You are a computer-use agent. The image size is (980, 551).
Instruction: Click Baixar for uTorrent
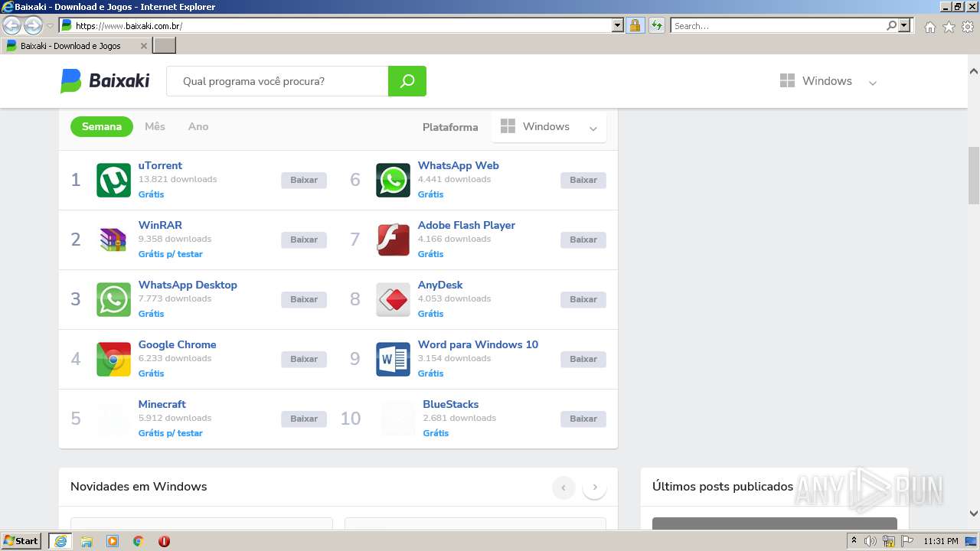[304, 180]
